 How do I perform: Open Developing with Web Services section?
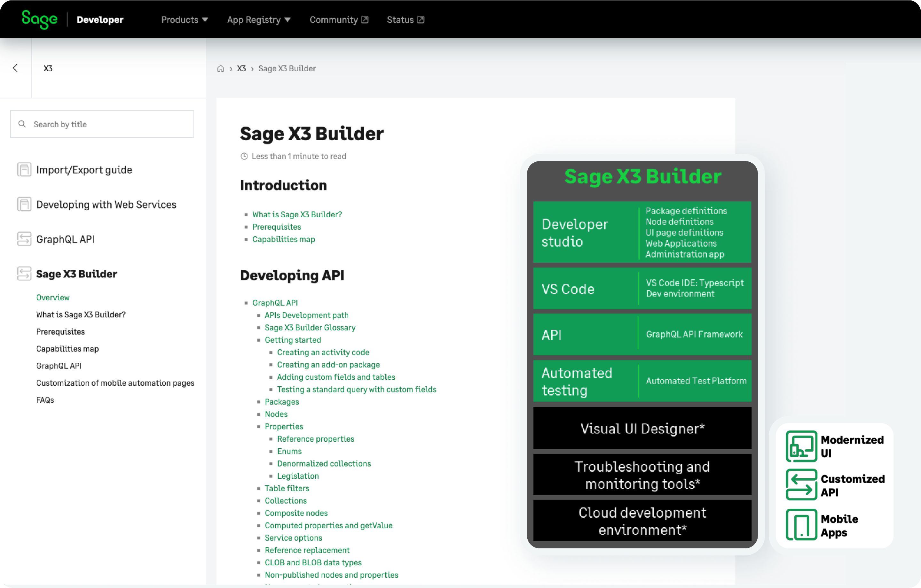[106, 204]
